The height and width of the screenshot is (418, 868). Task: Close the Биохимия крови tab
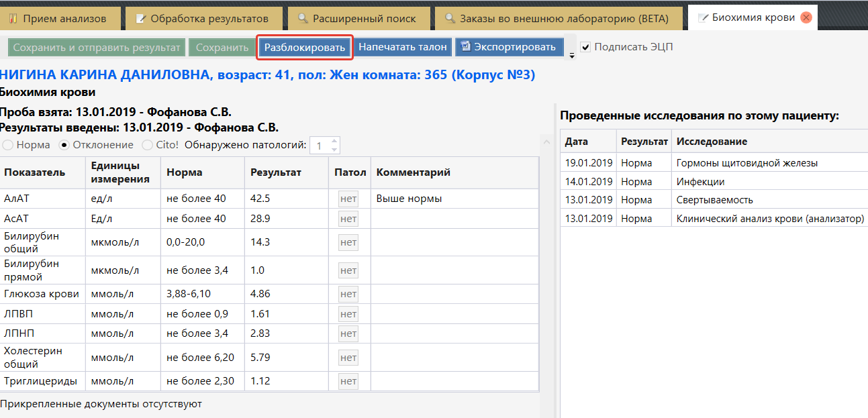[x=806, y=18]
